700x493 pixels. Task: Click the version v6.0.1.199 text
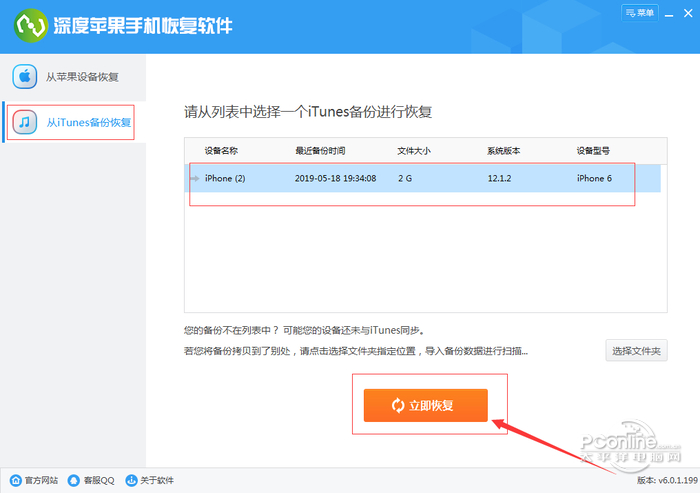pos(667,480)
